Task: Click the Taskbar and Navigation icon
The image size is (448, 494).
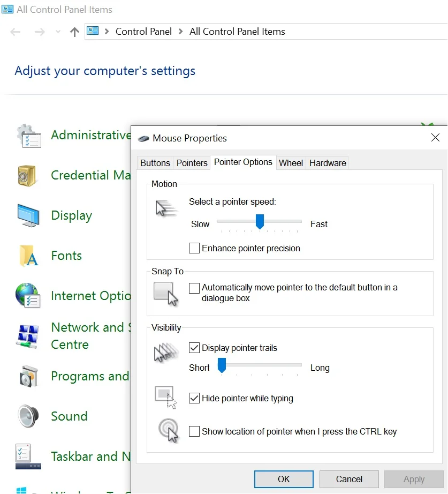Action: coord(28,456)
